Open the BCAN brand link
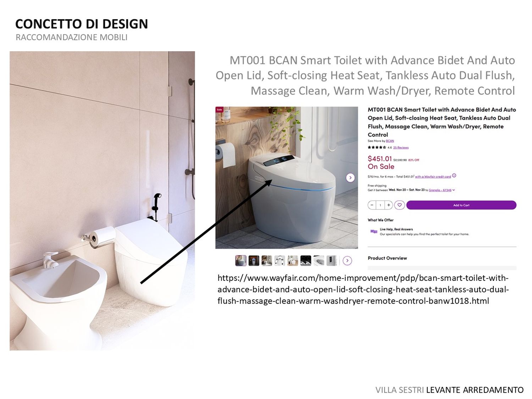 [390, 141]
